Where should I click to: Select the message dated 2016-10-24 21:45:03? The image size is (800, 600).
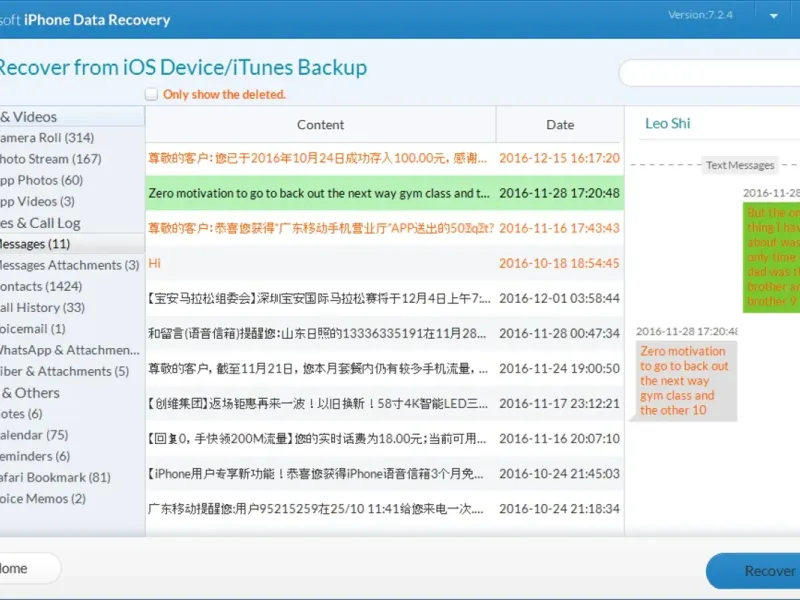pyautogui.click(x=385, y=474)
